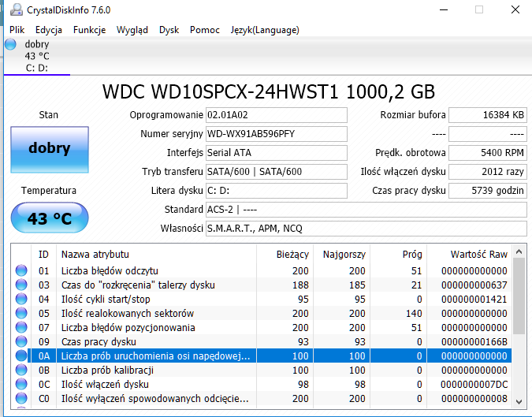Open the Pomoc menu
Image resolution: width=532 pixels, height=417 pixels.
coord(205,30)
